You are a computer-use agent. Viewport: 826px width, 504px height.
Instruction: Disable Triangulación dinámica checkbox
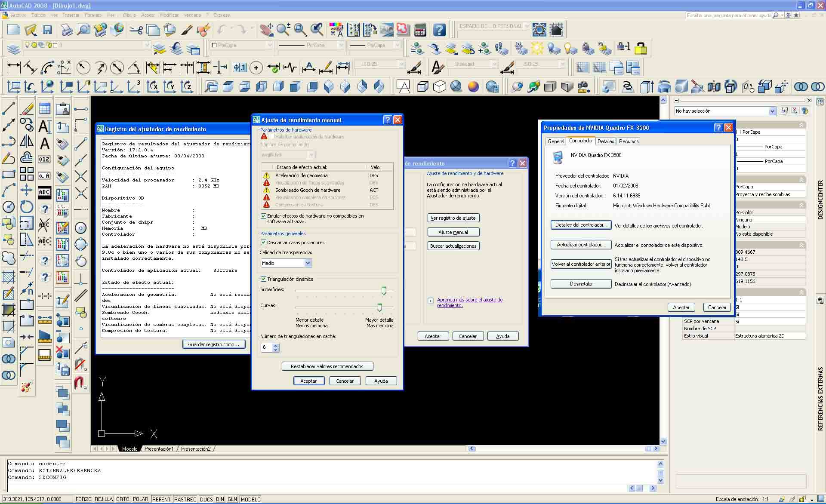263,279
